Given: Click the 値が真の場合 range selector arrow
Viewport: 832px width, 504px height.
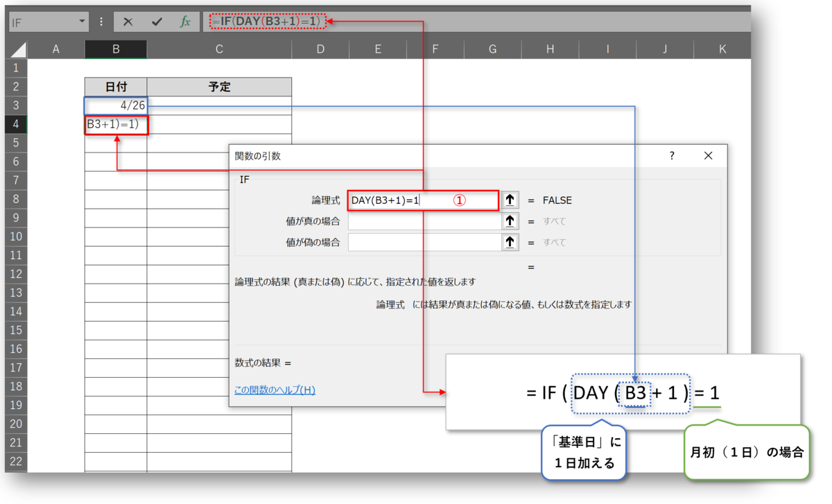Looking at the screenshot, I should pos(510,221).
